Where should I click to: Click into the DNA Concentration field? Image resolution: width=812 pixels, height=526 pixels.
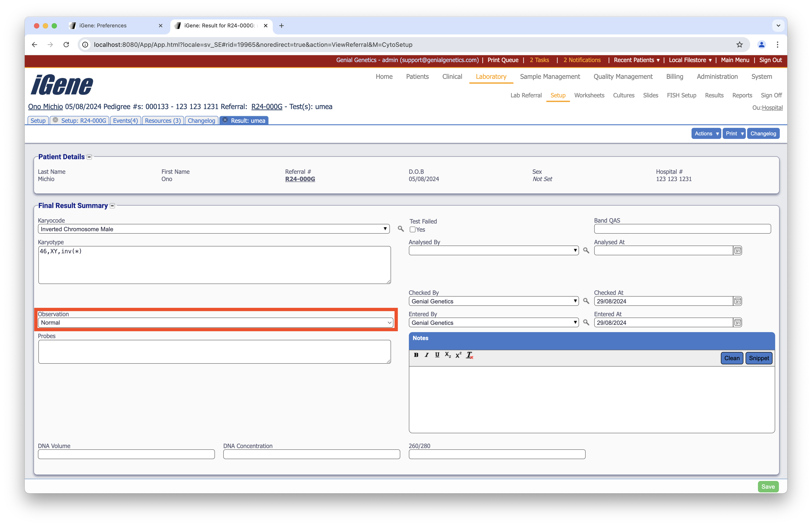(x=311, y=454)
